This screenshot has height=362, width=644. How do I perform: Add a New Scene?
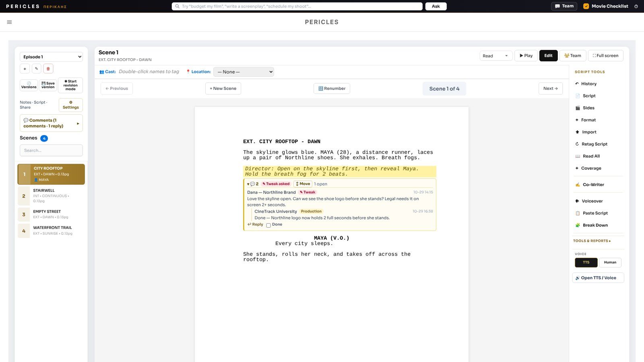coord(223,88)
